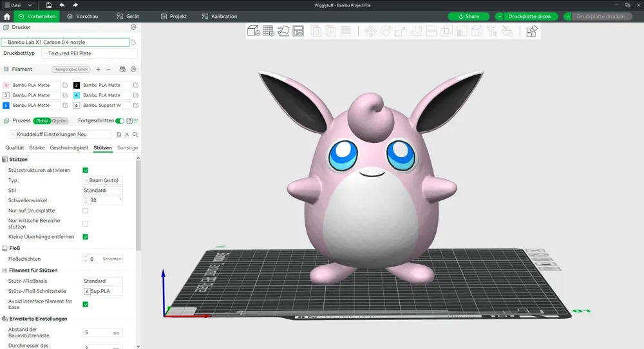Click the Home icon
The height and width of the screenshot is (349, 644).
point(7,17)
